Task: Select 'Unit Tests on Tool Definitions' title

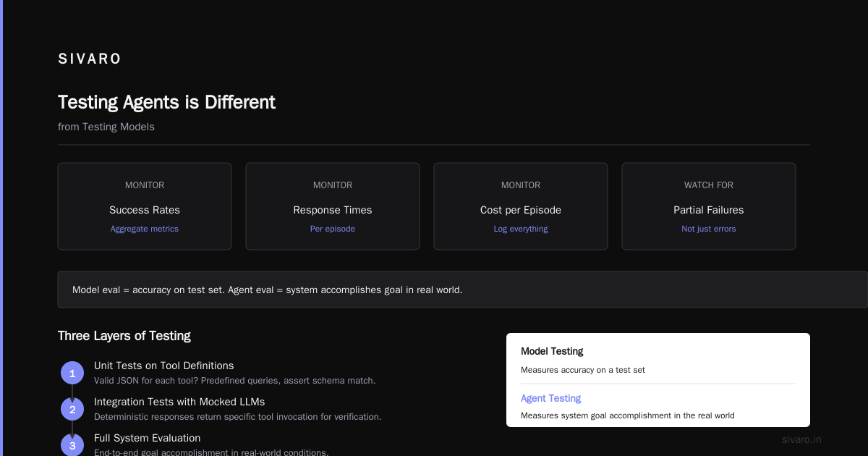Action: [164, 366]
